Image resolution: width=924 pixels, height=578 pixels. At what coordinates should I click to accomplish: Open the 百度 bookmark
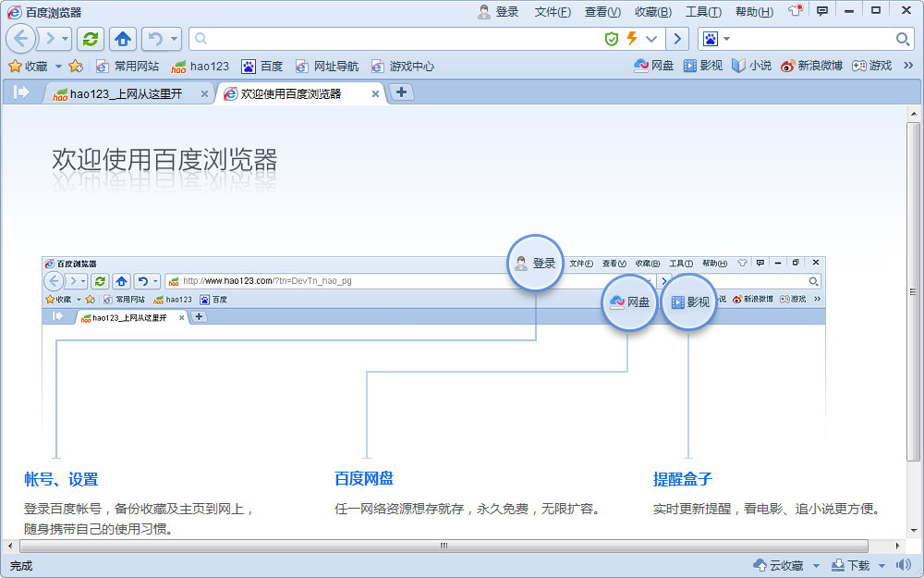[262, 66]
